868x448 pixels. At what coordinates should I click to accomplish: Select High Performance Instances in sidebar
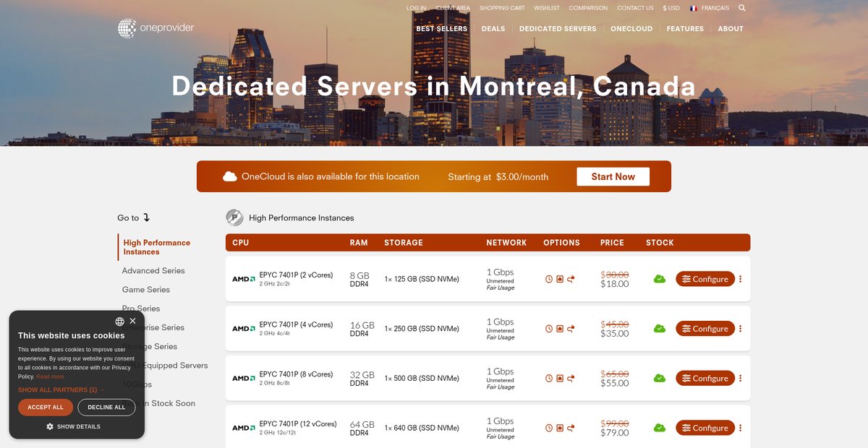tap(157, 247)
